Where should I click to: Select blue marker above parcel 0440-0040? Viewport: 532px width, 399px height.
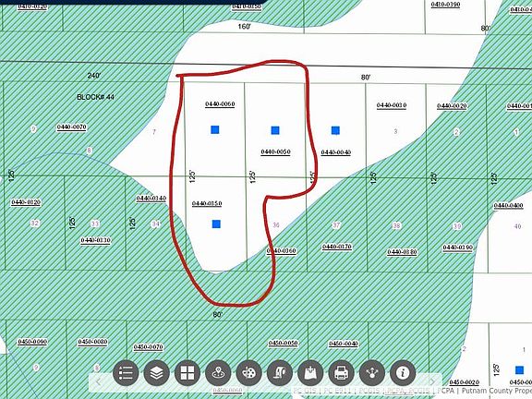[x=335, y=130]
